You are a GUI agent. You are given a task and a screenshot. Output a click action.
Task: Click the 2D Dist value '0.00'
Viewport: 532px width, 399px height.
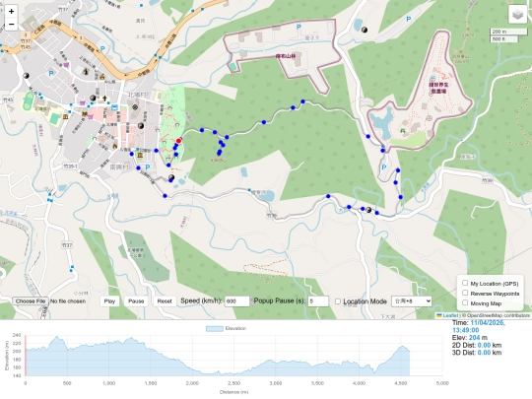pyautogui.click(x=484, y=346)
